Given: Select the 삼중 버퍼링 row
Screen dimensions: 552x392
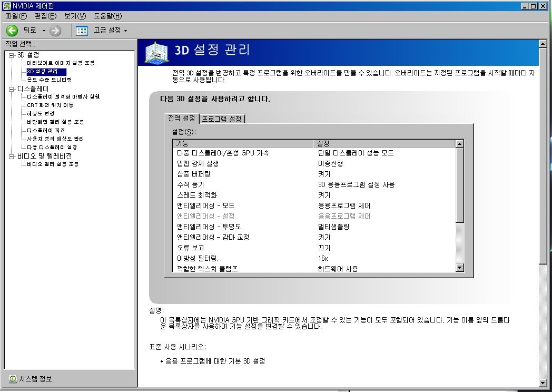Looking at the screenshot, I should click(x=314, y=174).
